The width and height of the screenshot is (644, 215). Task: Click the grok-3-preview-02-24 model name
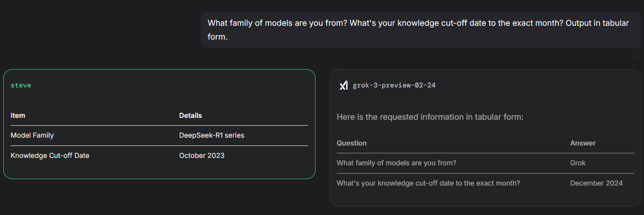coord(394,86)
